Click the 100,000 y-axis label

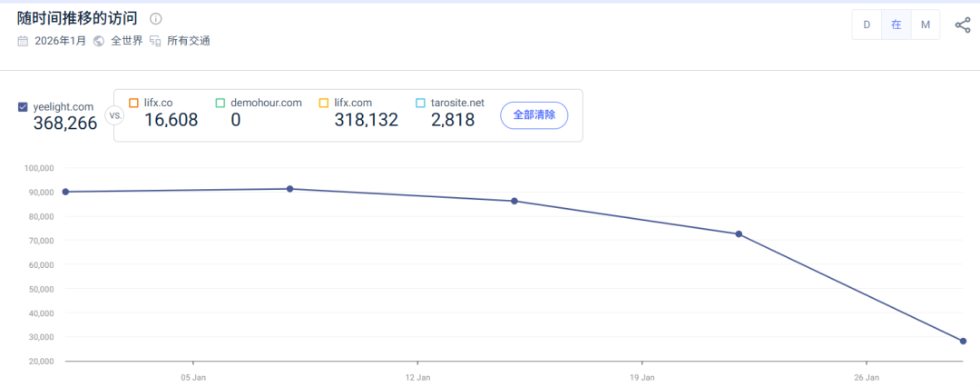coord(39,168)
